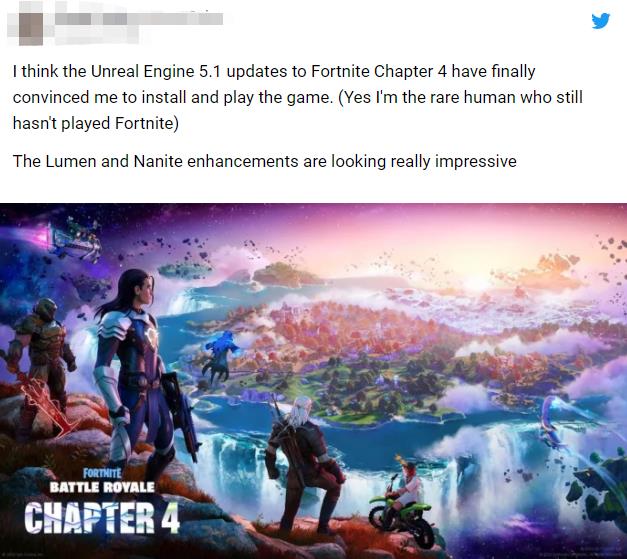
Task: Click the tweet paragraph about Unreal Engine 5.1
Action: tap(298, 97)
